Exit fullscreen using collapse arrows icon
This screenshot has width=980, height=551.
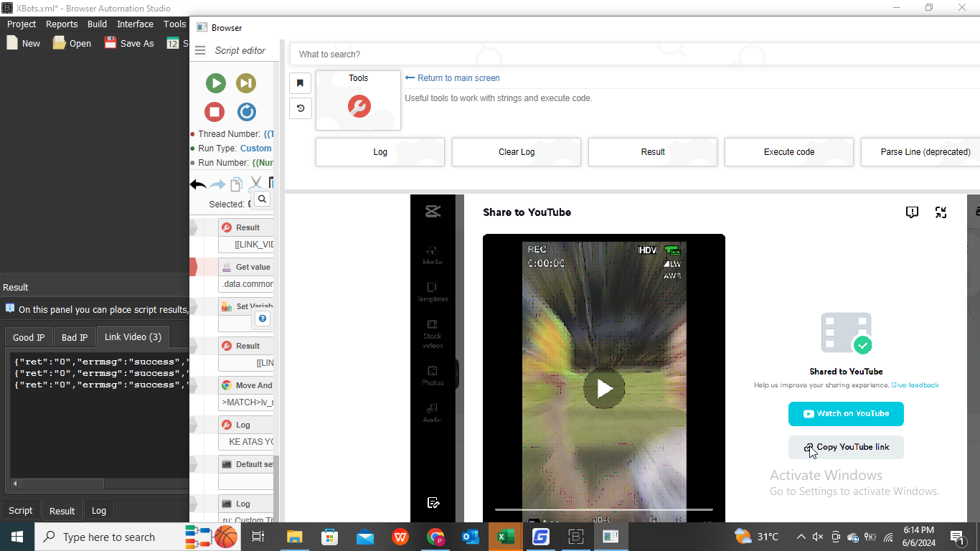[x=941, y=212]
